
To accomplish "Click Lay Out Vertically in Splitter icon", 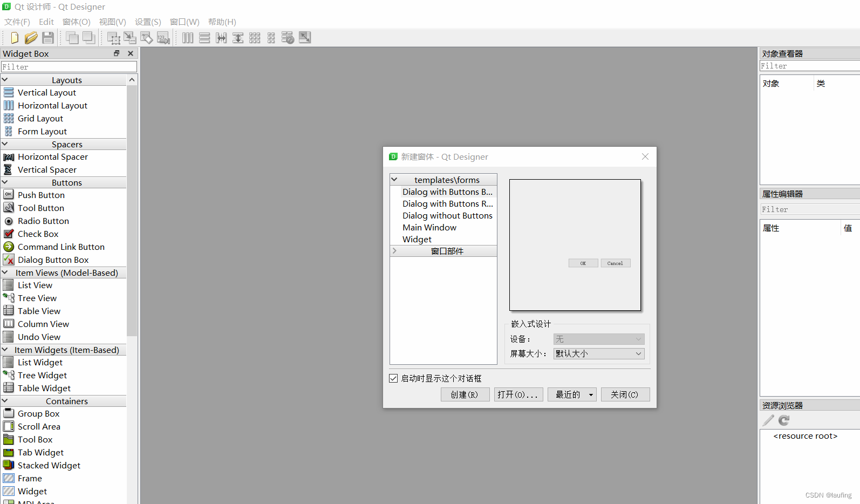I will [x=238, y=38].
